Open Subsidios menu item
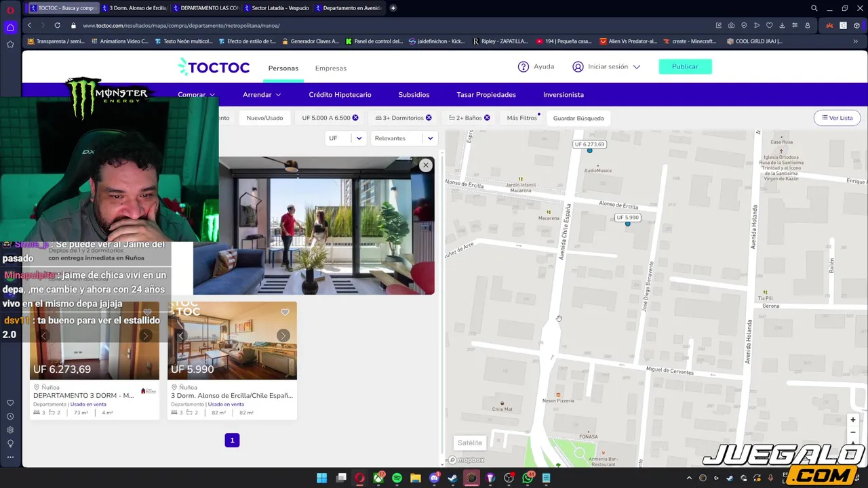 click(414, 95)
